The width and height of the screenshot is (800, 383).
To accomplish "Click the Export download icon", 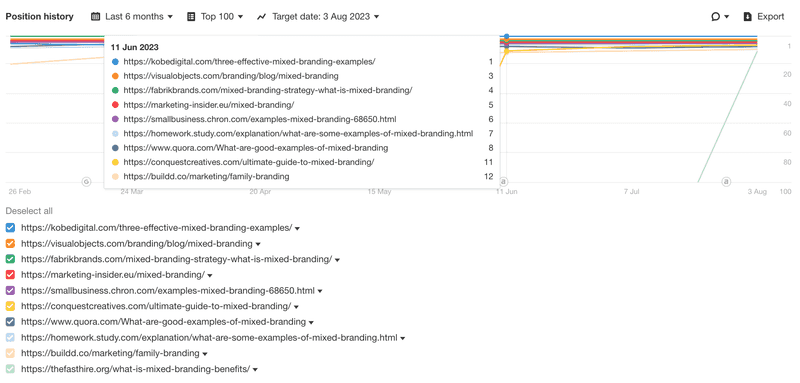I will pos(747,16).
